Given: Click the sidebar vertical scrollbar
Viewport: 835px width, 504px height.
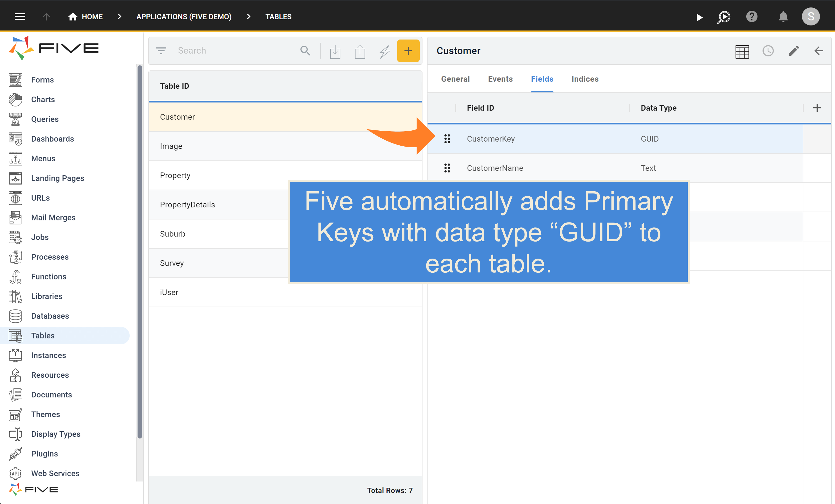Looking at the screenshot, I should pyautogui.click(x=140, y=252).
